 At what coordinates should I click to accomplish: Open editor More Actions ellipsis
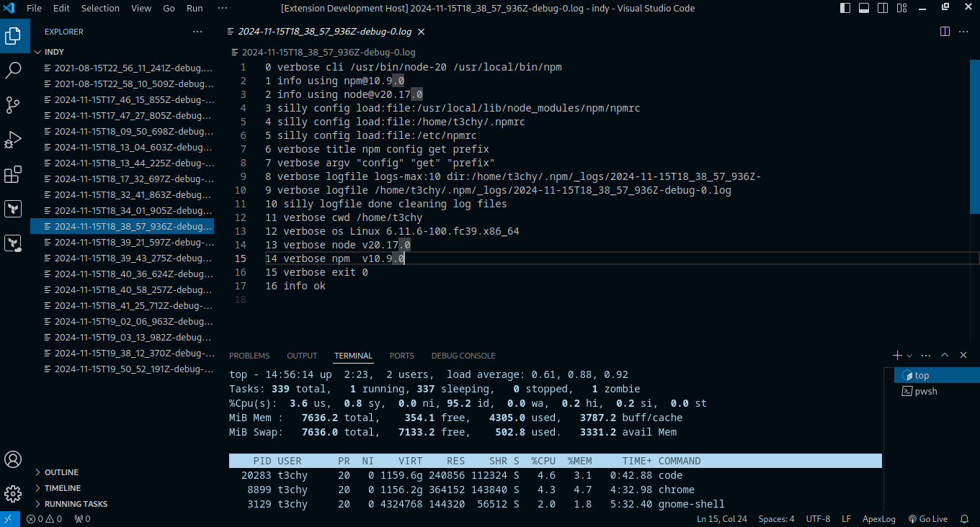964,32
